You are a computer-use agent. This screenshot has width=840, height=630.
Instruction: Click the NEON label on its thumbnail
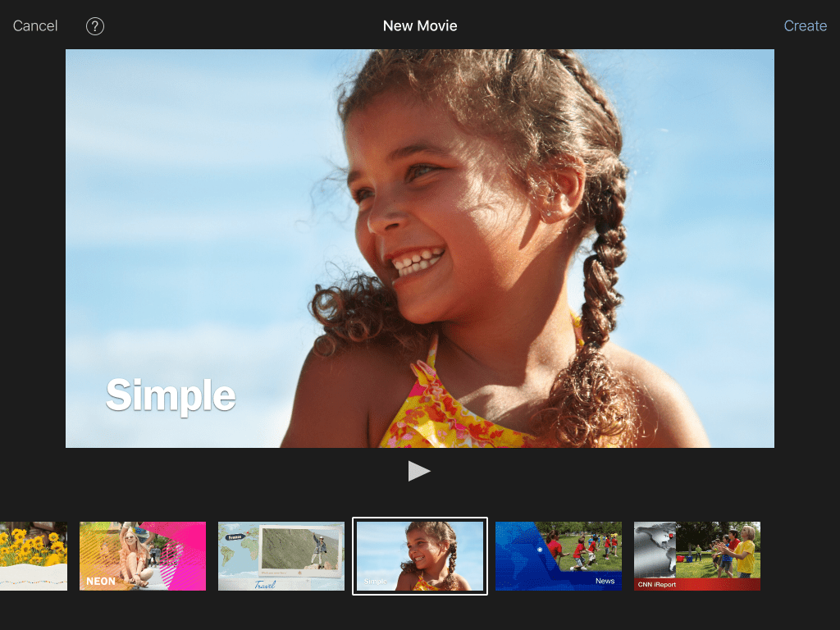101,582
